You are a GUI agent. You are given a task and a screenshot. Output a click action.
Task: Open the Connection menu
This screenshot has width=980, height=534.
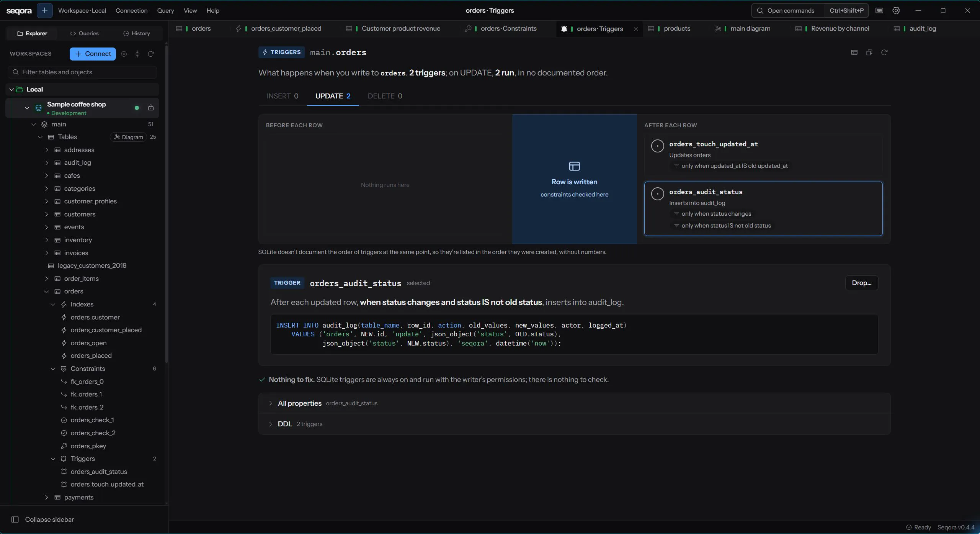(x=131, y=10)
